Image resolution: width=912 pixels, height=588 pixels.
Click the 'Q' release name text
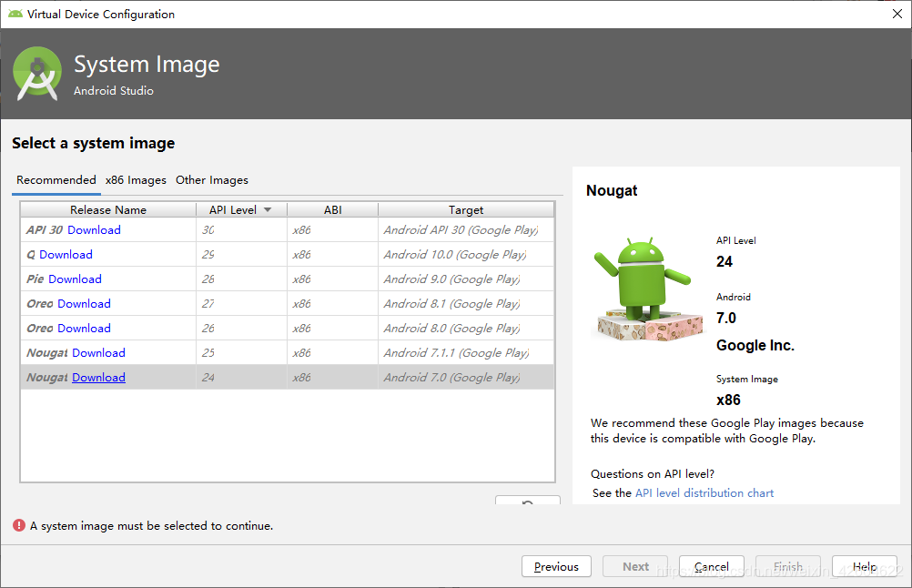click(x=31, y=255)
